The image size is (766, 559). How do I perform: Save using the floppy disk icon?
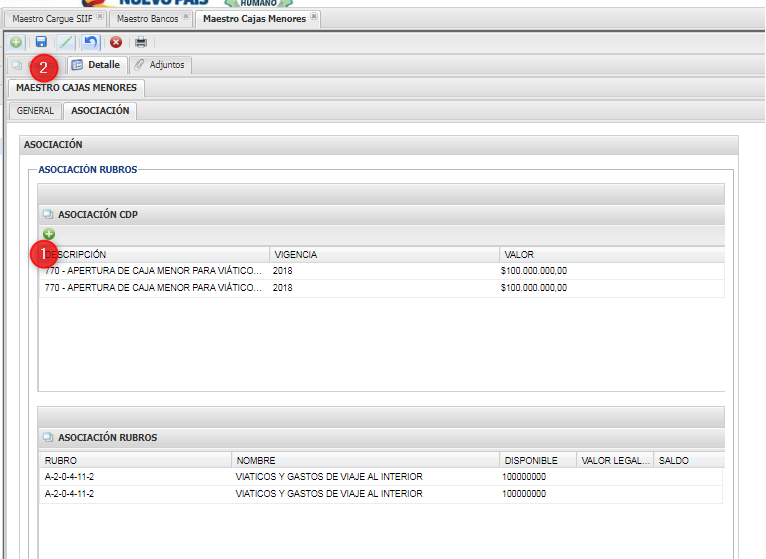41,42
